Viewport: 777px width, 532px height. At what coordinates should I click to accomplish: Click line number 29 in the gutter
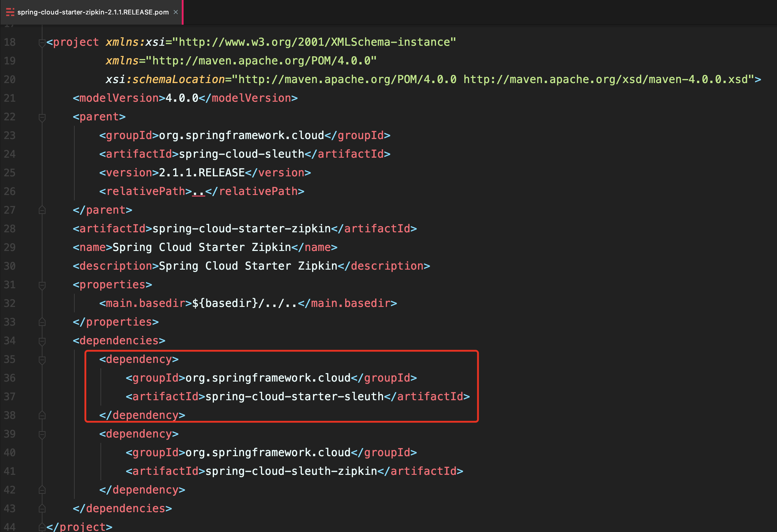coord(10,247)
